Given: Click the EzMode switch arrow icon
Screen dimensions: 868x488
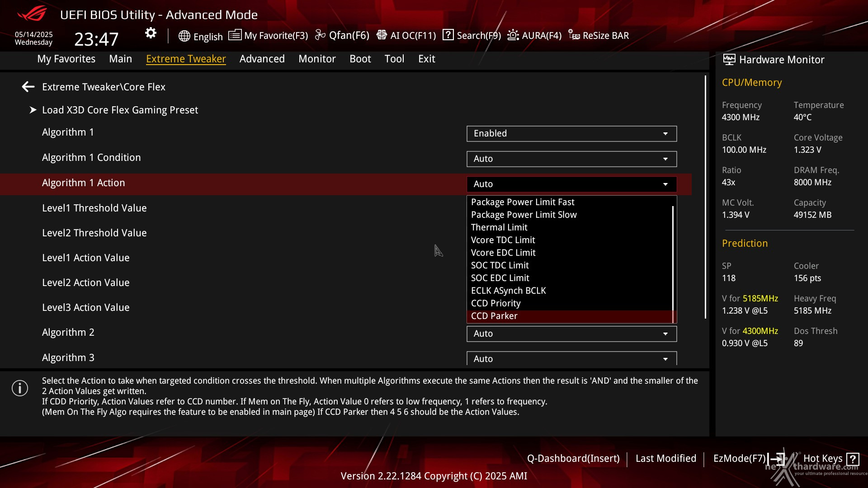Looking at the screenshot, I should [777, 459].
